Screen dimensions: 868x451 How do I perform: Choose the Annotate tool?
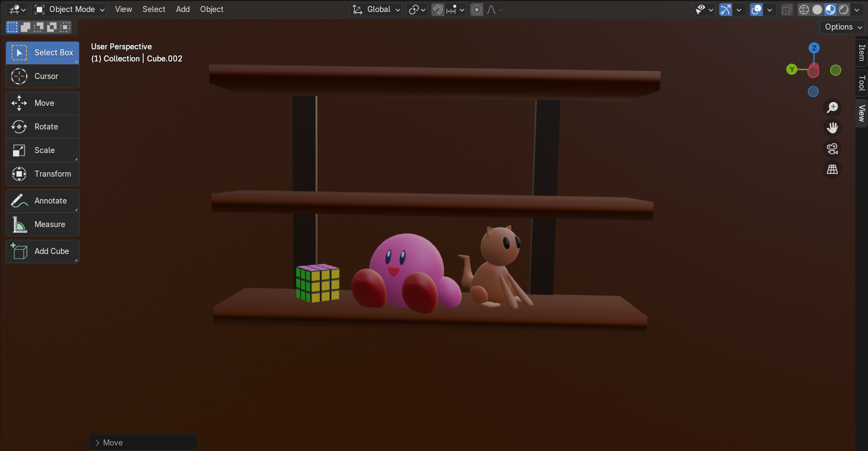pos(42,201)
